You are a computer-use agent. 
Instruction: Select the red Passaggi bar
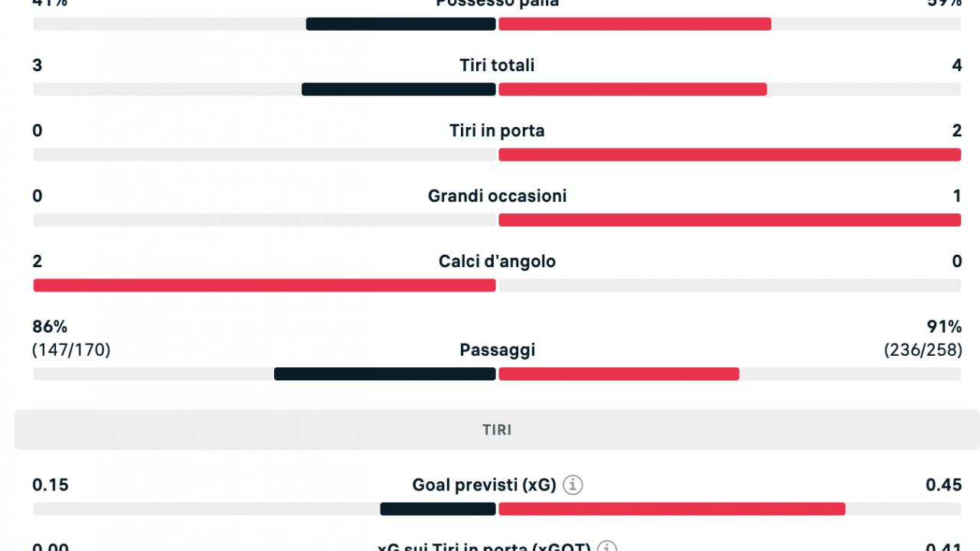619,374
